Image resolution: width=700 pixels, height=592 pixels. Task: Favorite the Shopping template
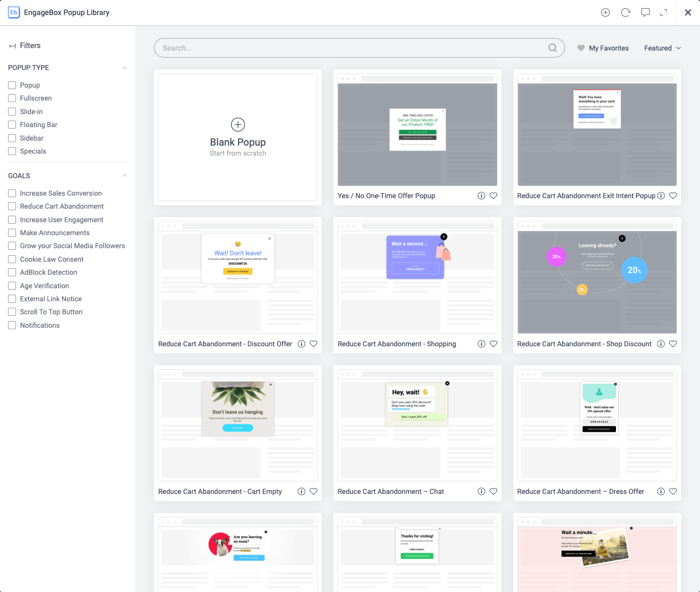(493, 344)
